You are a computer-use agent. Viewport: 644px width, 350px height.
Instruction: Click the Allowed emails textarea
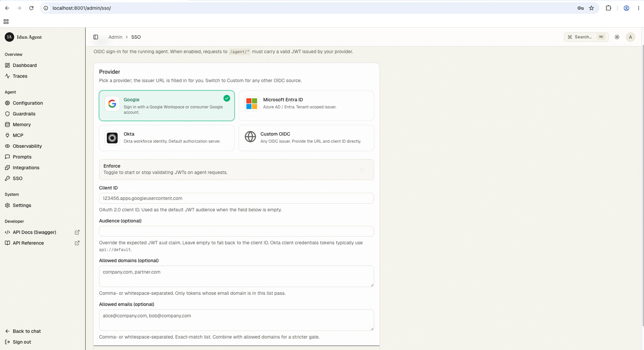[237, 320]
